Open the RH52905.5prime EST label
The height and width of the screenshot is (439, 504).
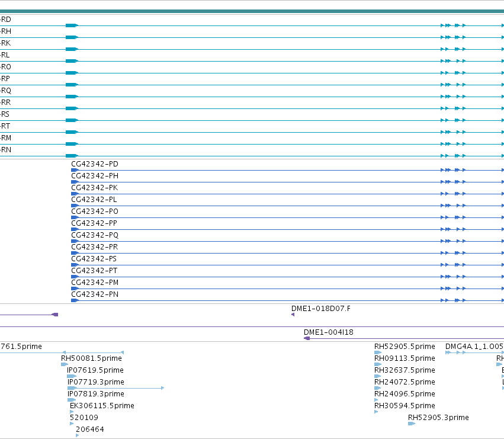405,347
